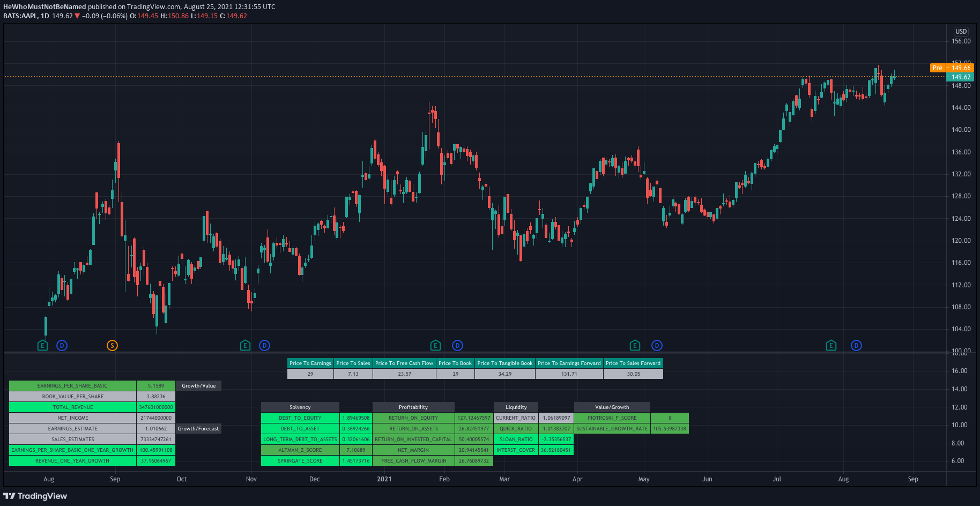The image size is (980, 506).
Task: Click the SLOAN_RATIO cell
Action: (516, 440)
